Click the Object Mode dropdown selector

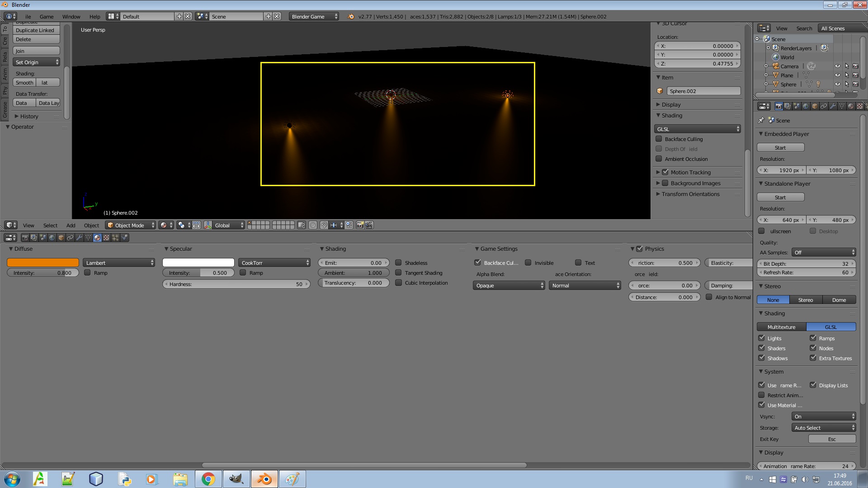click(x=129, y=225)
